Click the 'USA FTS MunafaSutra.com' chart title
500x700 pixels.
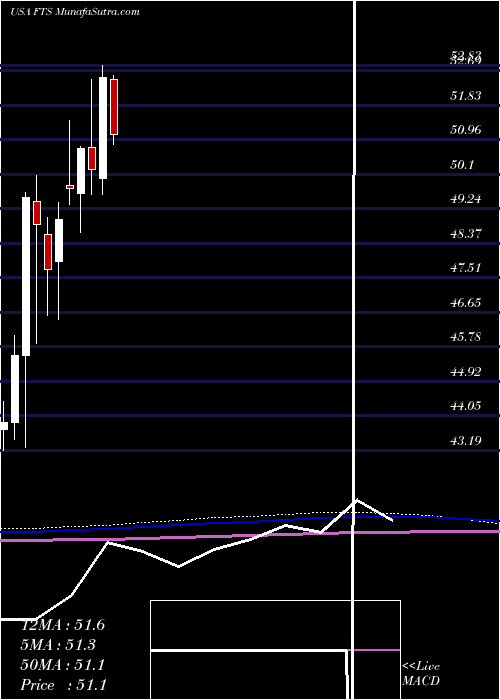(75, 12)
